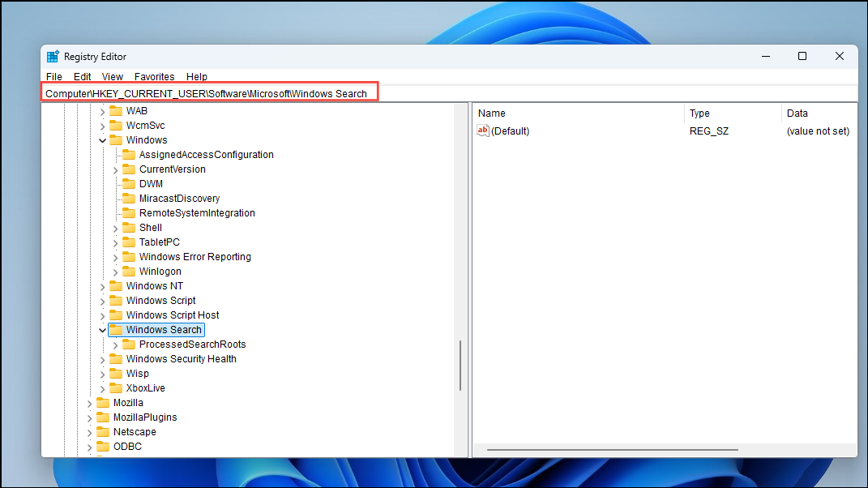Open the File menu
The image size is (868, 488).
54,76
